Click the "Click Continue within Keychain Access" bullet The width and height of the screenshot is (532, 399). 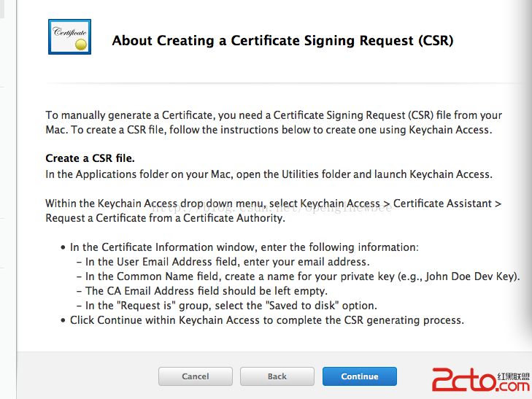[x=266, y=320]
